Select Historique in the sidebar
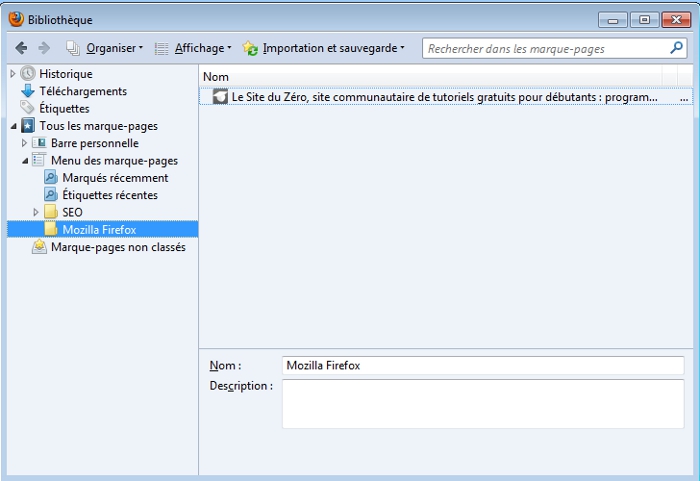The height and width of the screenshot is (481, 700). (x=66, y=74)
